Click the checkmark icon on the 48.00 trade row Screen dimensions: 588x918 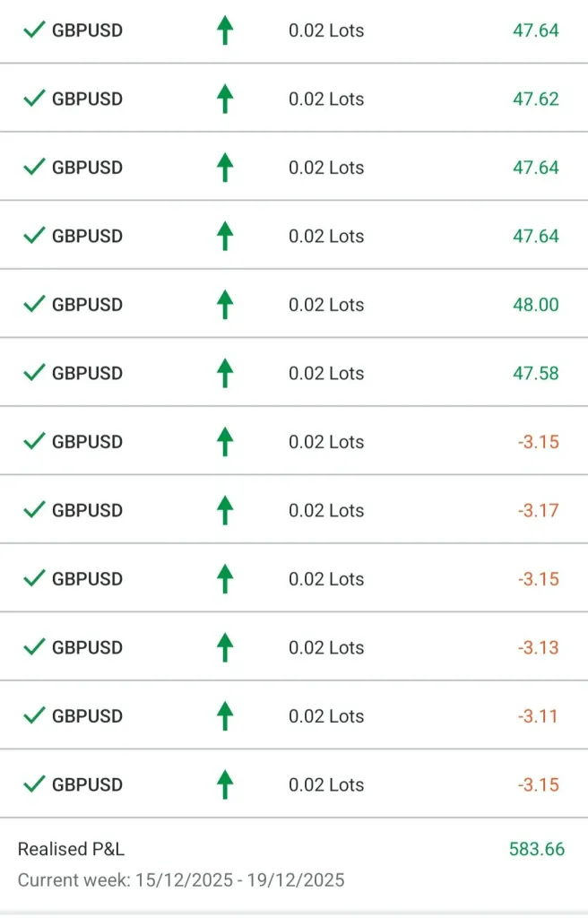(34, 305)
